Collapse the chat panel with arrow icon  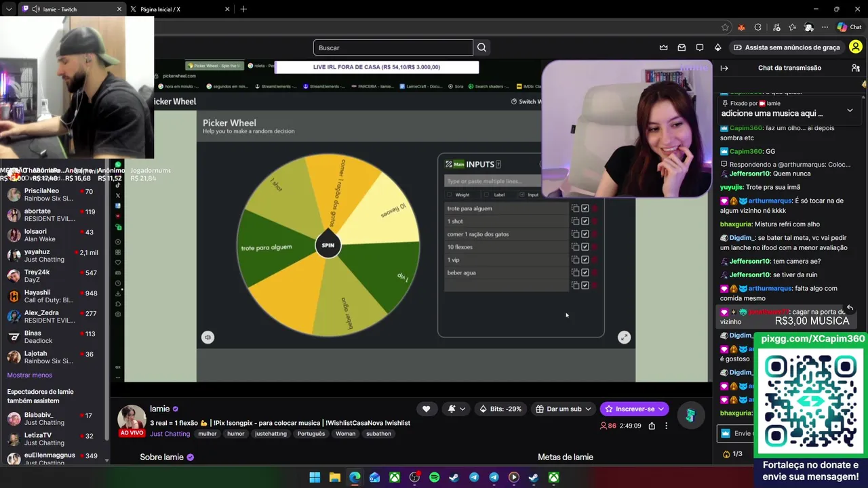click(x=724, y=68)
